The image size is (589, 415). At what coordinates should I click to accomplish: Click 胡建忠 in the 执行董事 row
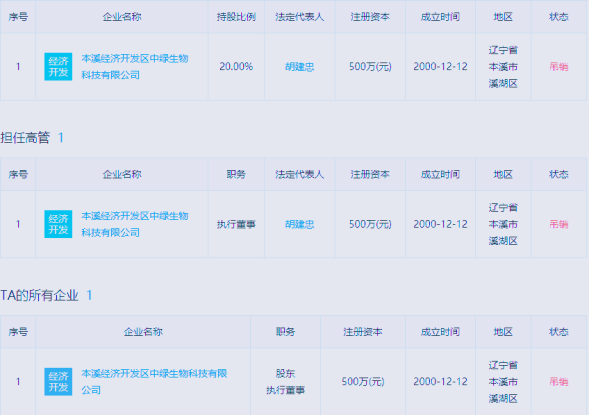tap(299, 224)
